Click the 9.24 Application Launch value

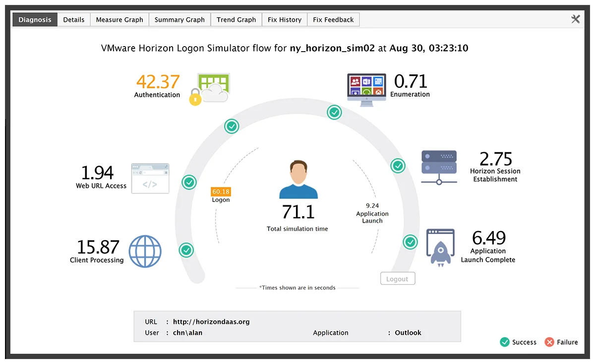pyautogui.click(x=372, y=205)
